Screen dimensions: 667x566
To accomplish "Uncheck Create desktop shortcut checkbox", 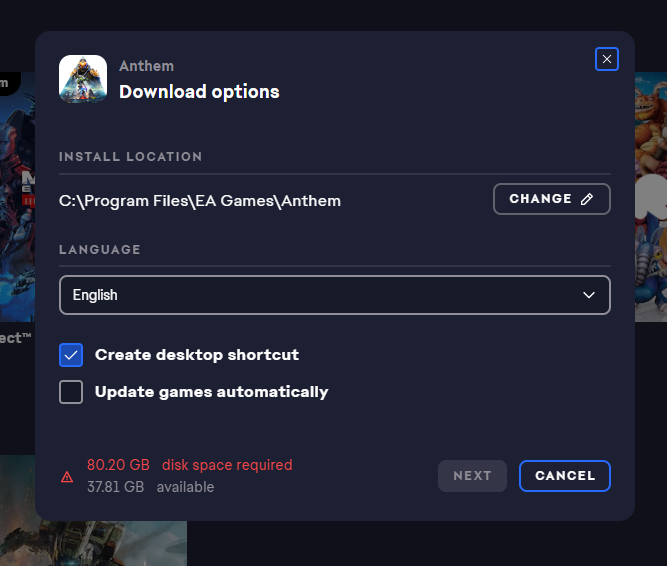I will point(71,355).
